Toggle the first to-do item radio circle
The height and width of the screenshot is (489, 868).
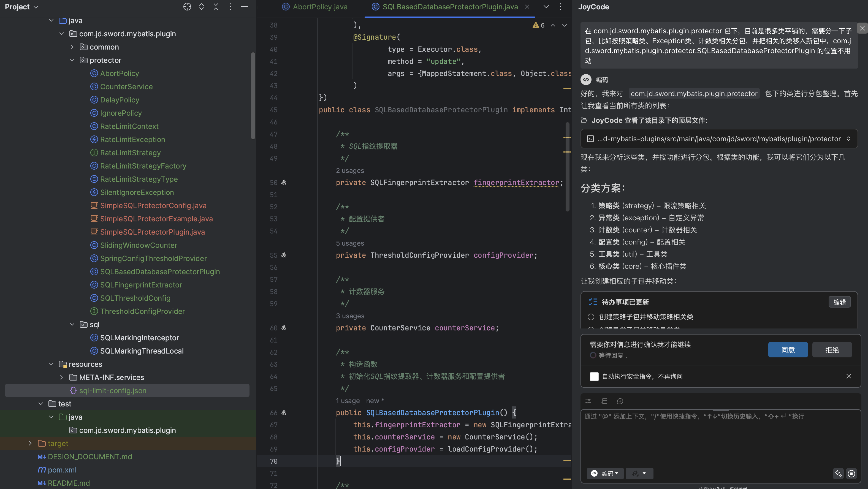pyautogui.click(x=591, y=317)
